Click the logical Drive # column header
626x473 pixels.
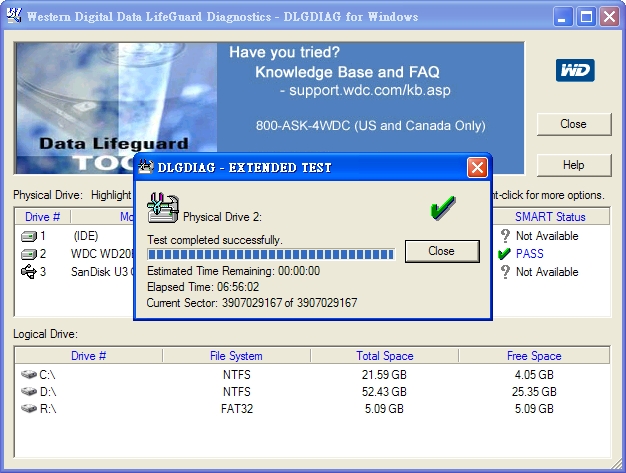[89, 356]
